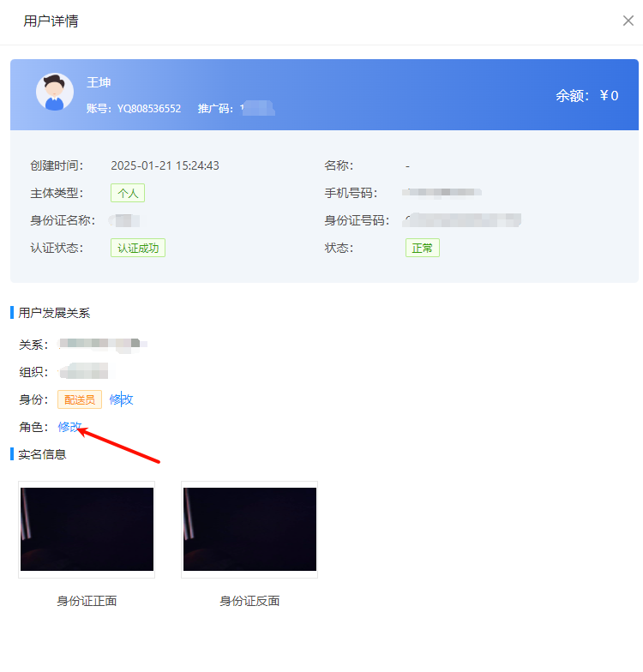This screenshot has width=643, height=672.
Task: Open the 身份证正面 image thumbnail
Action: 87,530
